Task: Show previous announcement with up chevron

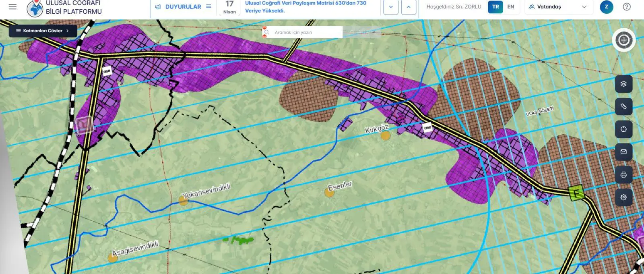Action: (409, 7)
